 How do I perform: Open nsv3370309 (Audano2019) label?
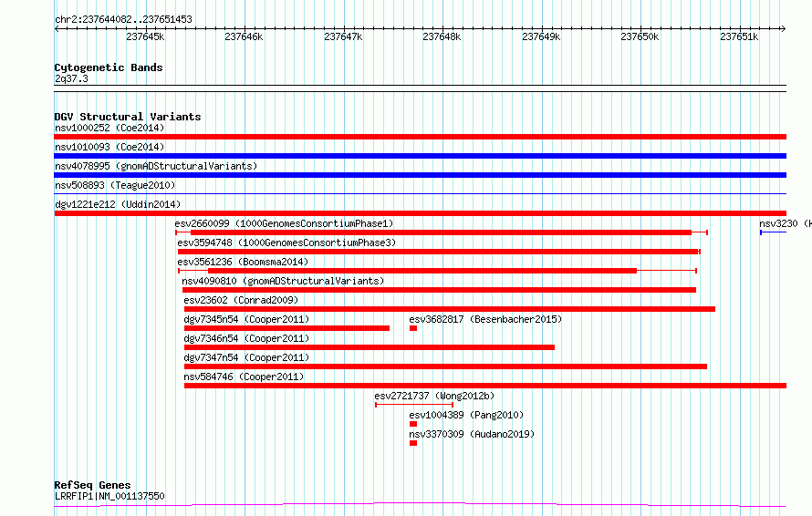pyautogui.click(x=472, y=434)
